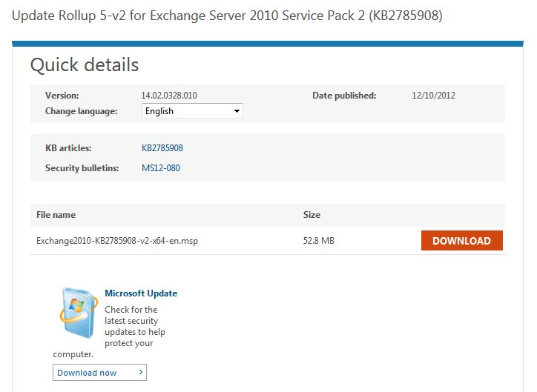Click the Microsoft Update heading link
The image size is (537, 392).
click(141, 293)
